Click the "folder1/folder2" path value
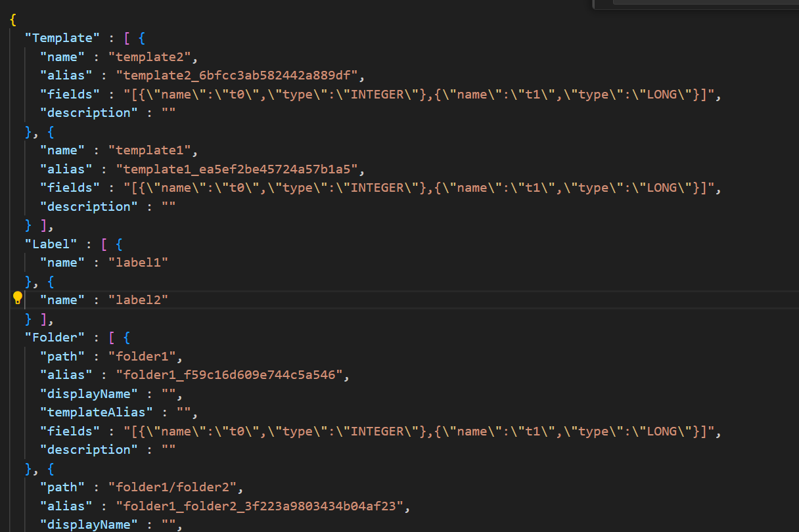Screen dimensions: 799x532 click(x=175, y=487)
